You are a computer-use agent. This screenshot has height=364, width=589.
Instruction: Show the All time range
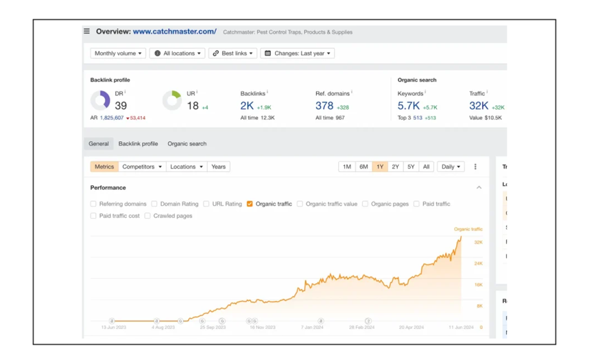coord(426,167)
